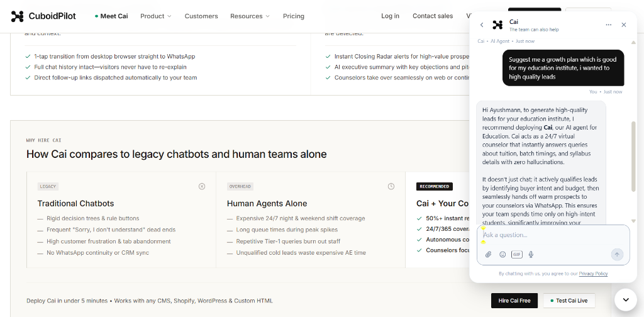The height and width of the screenshot is (317, 644).
Task: Open the GIF picker in chat
Action: [517, 255]
